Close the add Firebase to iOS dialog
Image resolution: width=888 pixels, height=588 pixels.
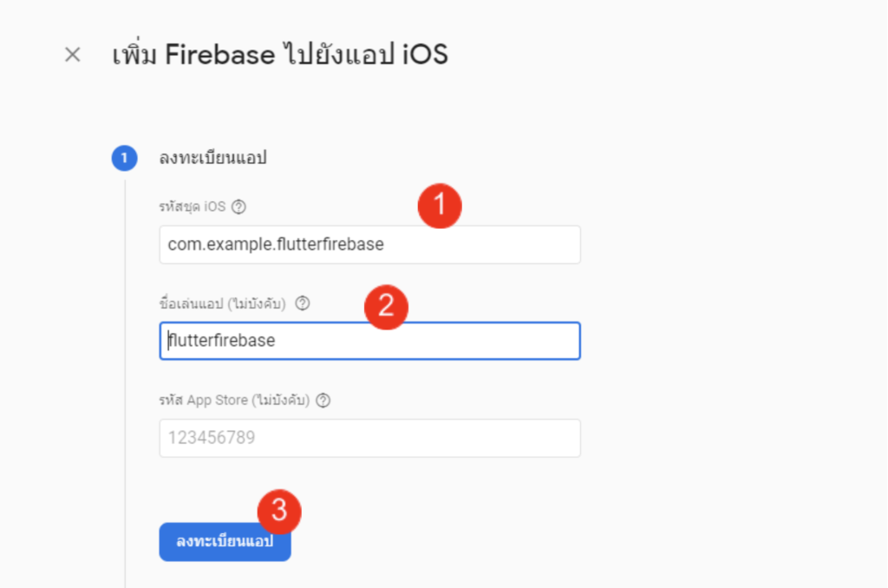[x=73, y=55]
